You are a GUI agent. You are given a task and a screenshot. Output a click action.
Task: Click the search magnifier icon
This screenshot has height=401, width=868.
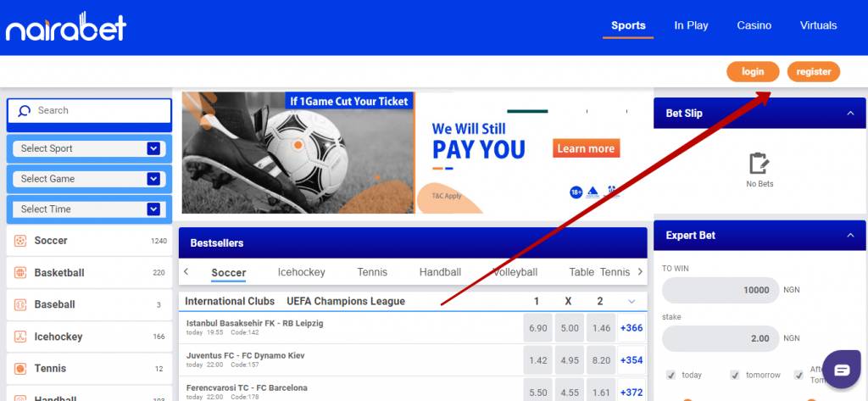tap(24, 111)
